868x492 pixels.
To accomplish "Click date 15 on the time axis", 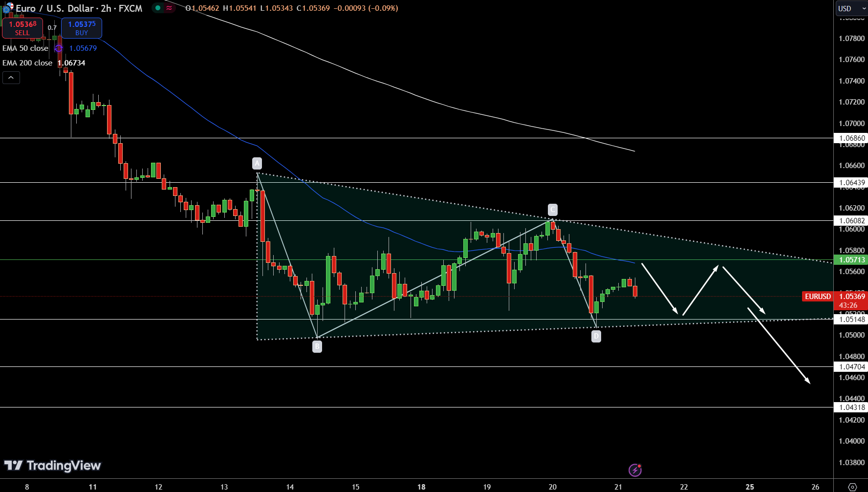I will (x=355, y=487).
